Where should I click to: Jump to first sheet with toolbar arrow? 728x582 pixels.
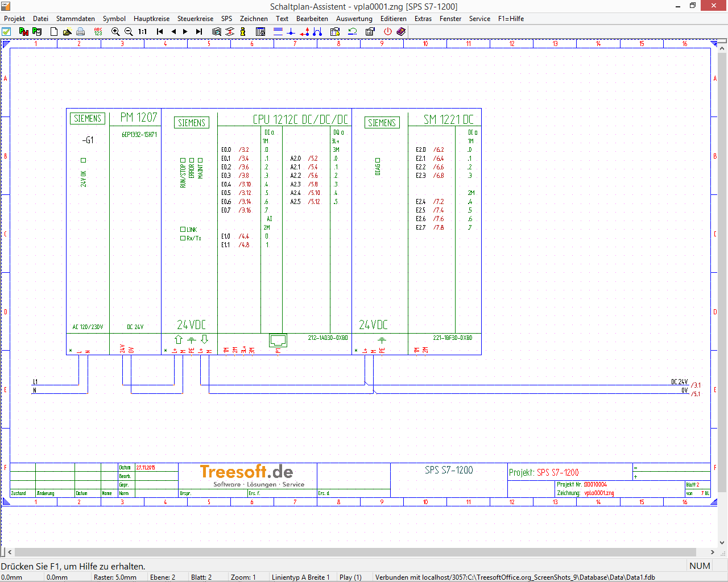click(x=160, y=32)
